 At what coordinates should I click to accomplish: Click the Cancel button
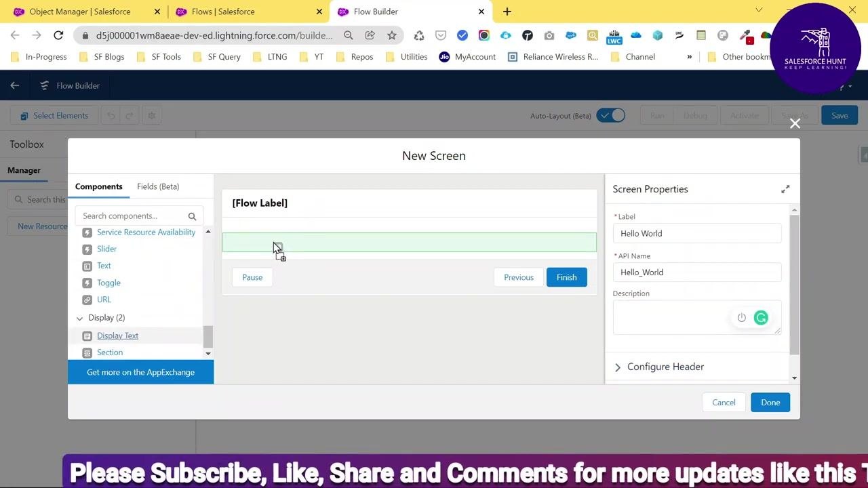[x=724, y=403]
